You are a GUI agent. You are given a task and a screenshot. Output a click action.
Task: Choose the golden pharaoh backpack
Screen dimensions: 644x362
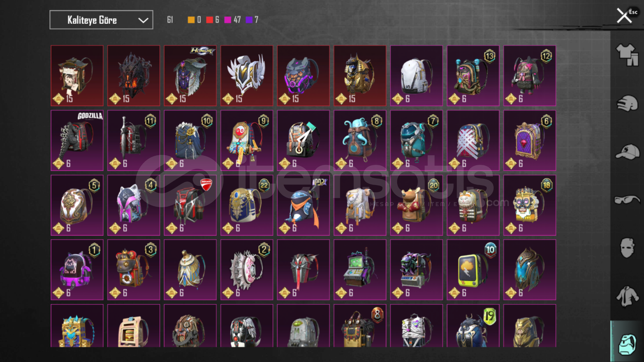coord(360,76)
